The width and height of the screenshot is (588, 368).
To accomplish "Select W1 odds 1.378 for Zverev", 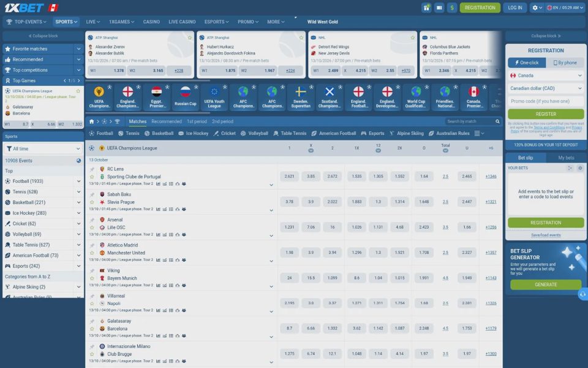I will [107, 70].
